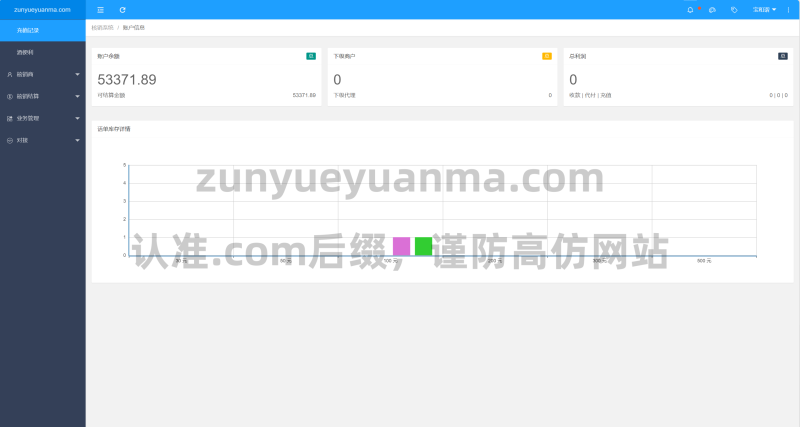The image size is (800, 427).
Task: Open the user account dropdown in header
Action: (x=764, y=10)
